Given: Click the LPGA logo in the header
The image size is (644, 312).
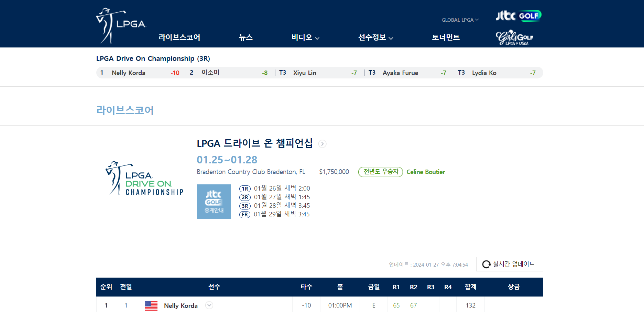Looking at the screenshot, I should pos(121,25).
